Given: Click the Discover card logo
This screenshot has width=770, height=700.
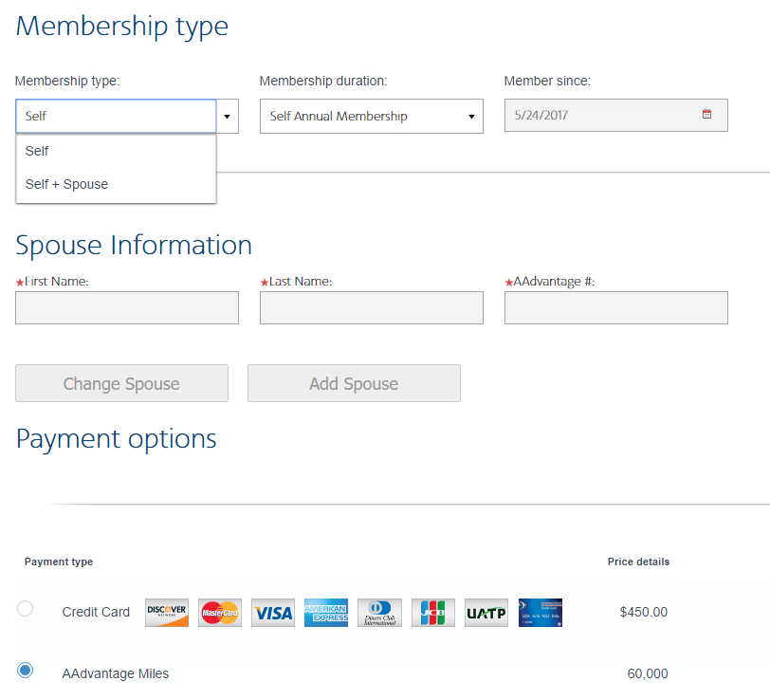Looking at the screenshot, I should [x=167, y=613].
